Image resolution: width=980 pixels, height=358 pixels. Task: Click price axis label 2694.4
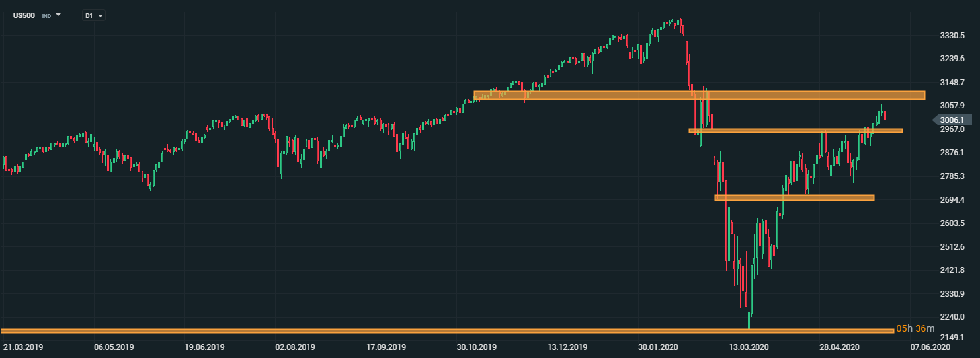coord(952,199)
